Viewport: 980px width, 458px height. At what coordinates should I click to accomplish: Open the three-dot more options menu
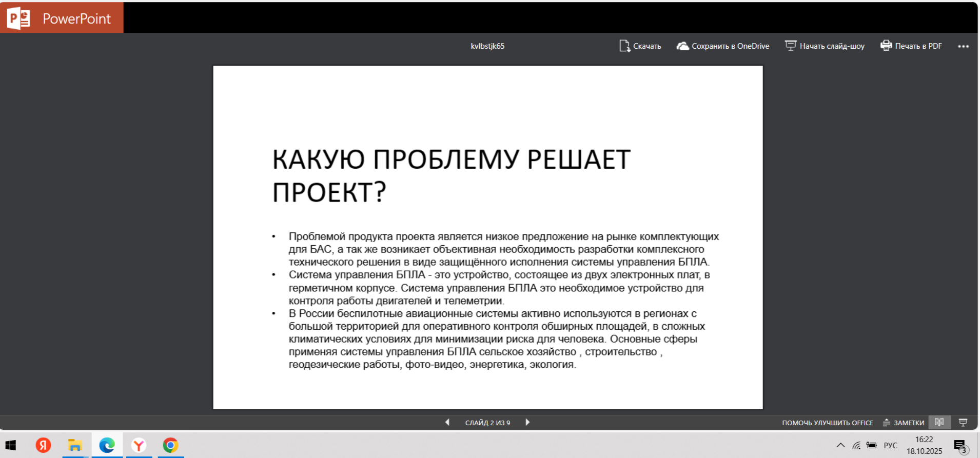(x=963, y=46)
